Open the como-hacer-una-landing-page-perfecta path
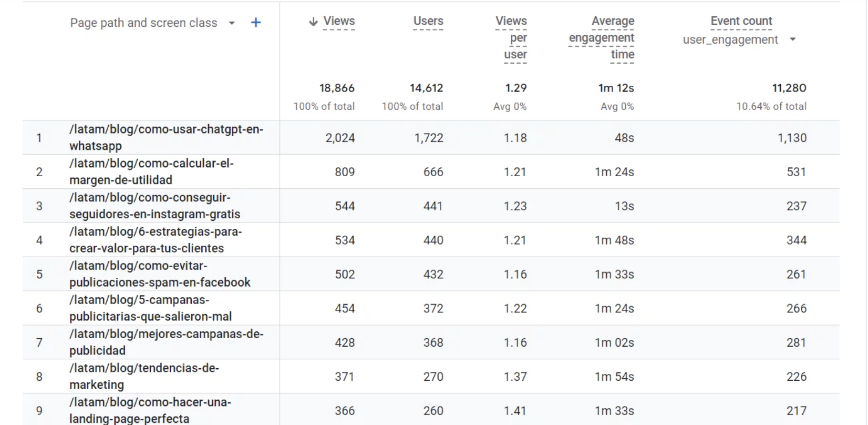Viewport: 868px width, 425px height. 150,411
